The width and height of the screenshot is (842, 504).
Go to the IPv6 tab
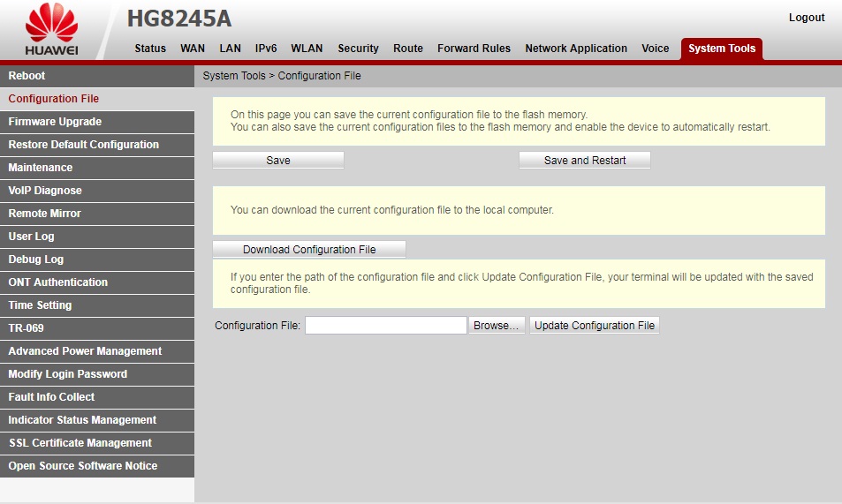pos(266,49)
